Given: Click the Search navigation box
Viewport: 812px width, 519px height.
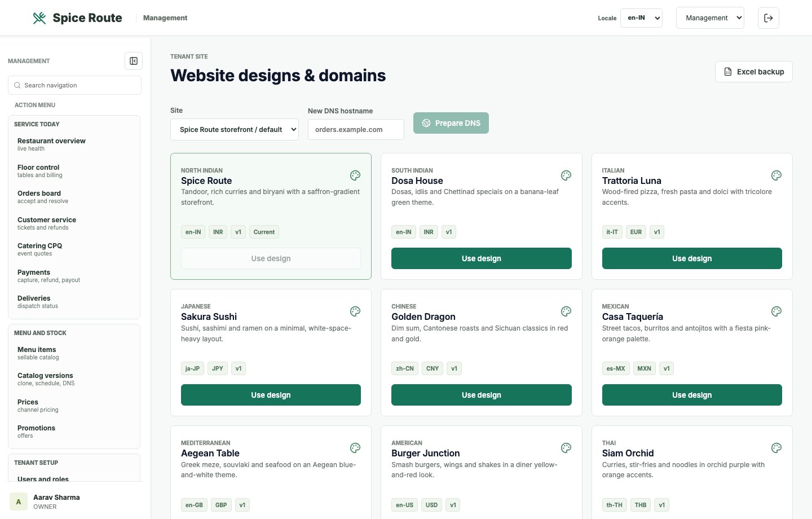Looking at the screenshot, I should (x=74, y=85).
